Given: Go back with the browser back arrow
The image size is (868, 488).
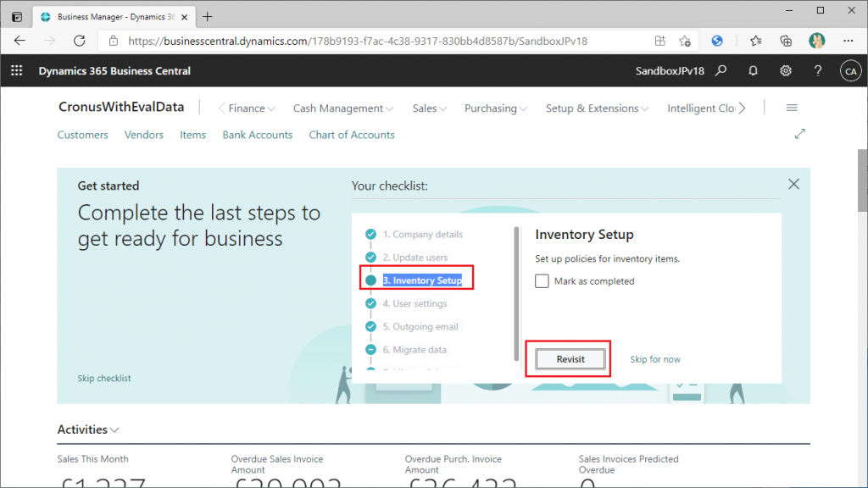Looking at the screenshot, I should click(20, 41).
